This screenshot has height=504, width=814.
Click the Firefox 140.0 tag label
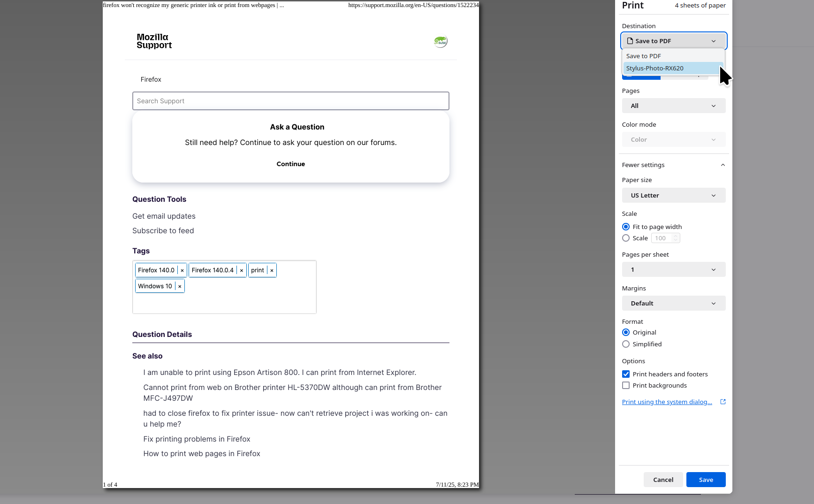point(156,270)
